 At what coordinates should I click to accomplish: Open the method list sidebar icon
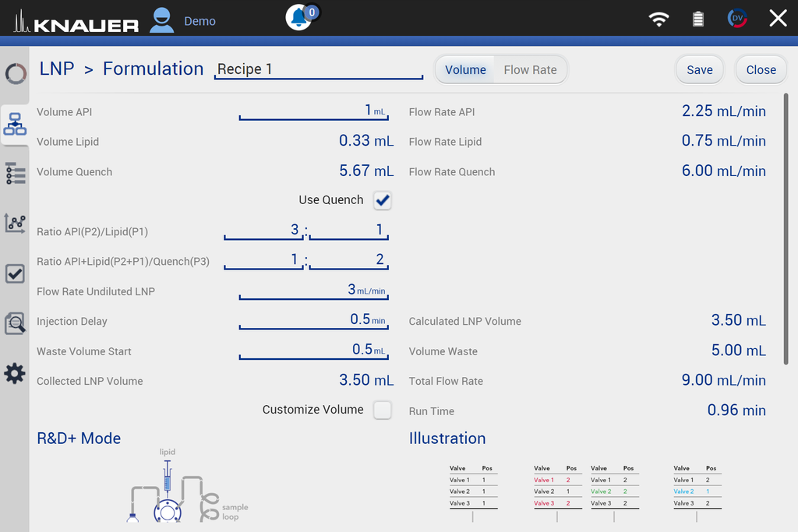[x=15, y=174]
